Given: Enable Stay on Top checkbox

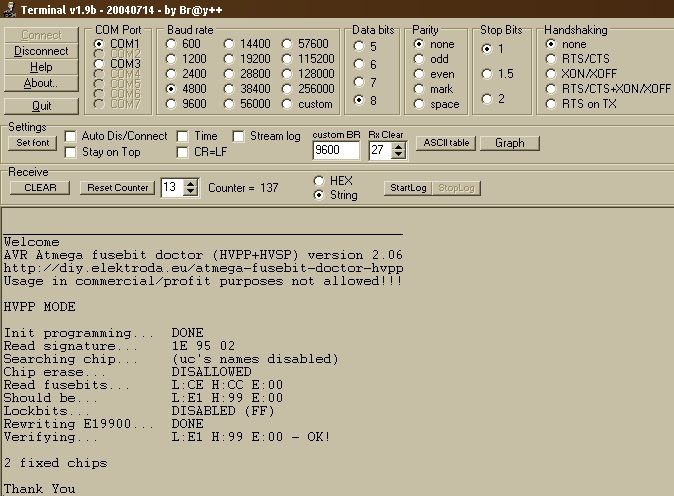Looking at the screenshot, I should 70,152.
